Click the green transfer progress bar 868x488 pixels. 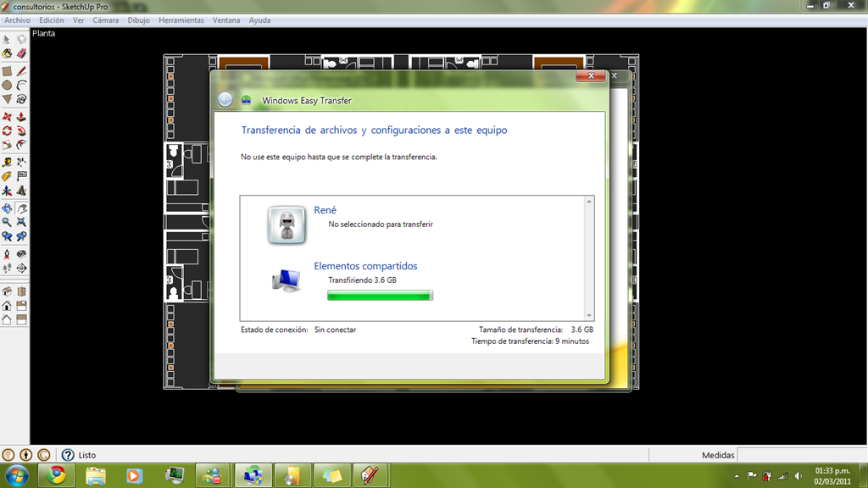pos(380,296)
